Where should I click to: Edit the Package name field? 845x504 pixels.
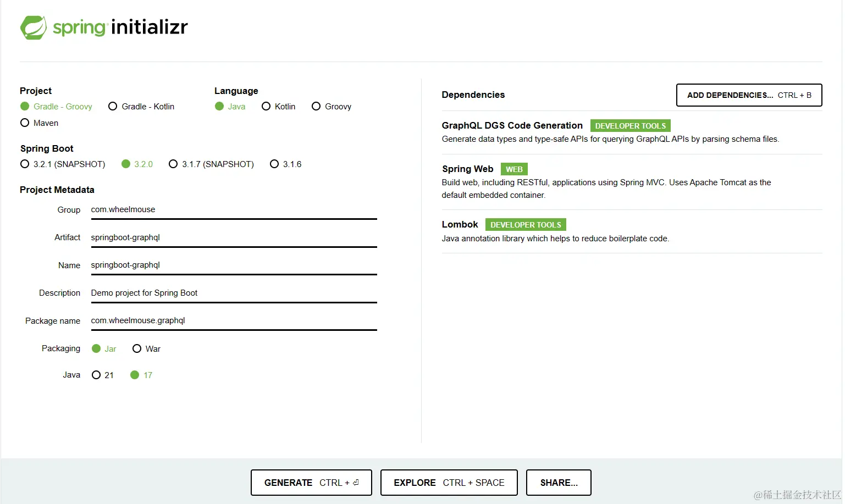tap(234, 321)
